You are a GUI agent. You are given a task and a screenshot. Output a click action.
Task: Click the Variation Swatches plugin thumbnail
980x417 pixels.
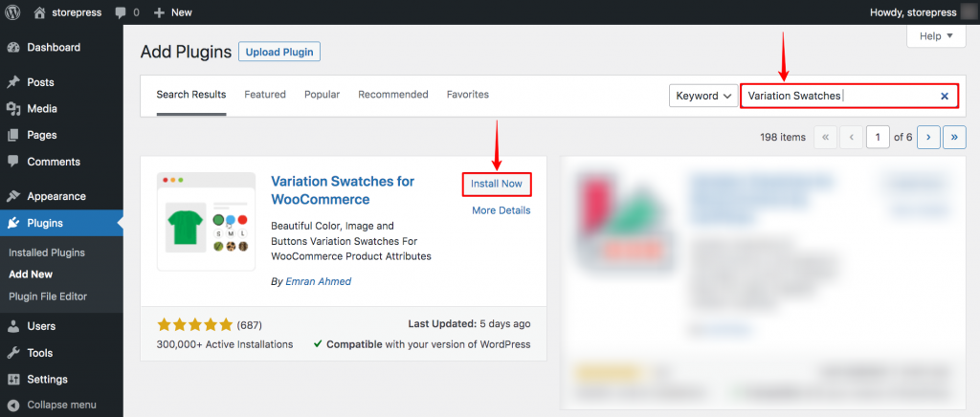click(207, 222)
